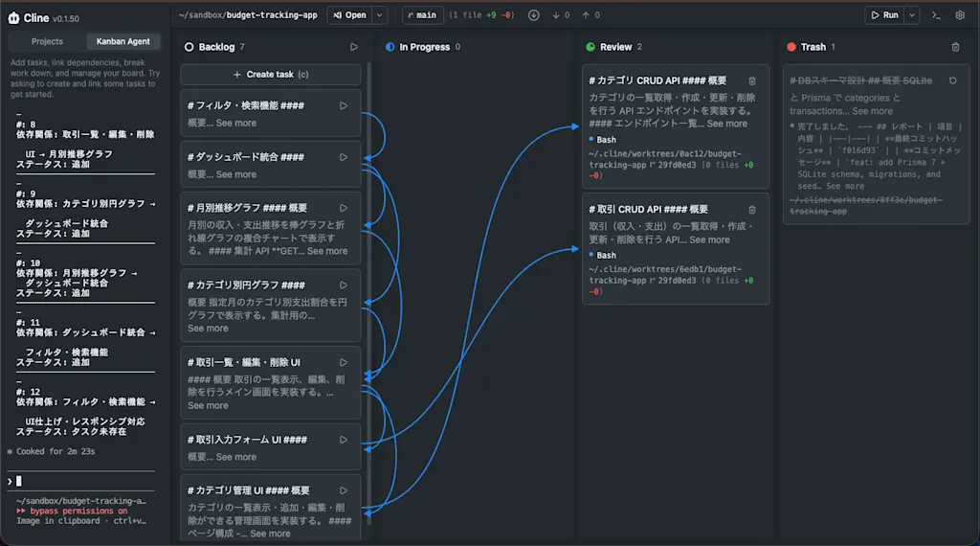The image size is (980, 546).
Task: Expand the Open button dropdown arrow
Action: (379, 15)
